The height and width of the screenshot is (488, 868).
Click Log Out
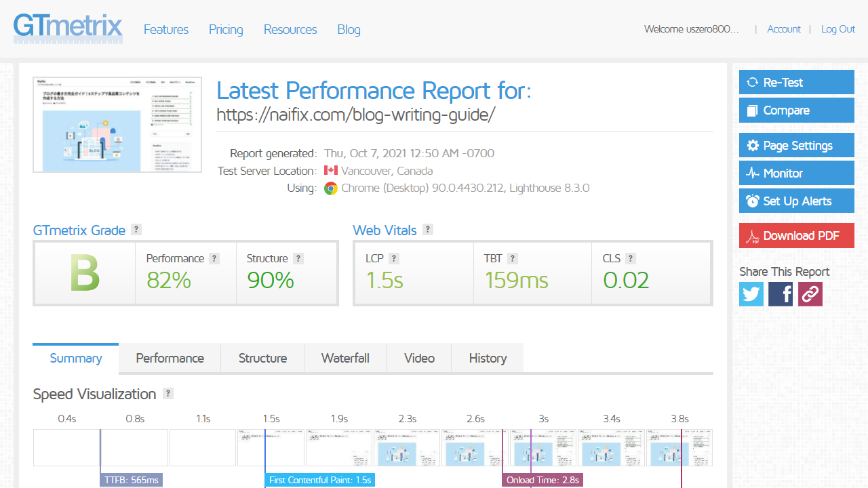tap(838, 29)
